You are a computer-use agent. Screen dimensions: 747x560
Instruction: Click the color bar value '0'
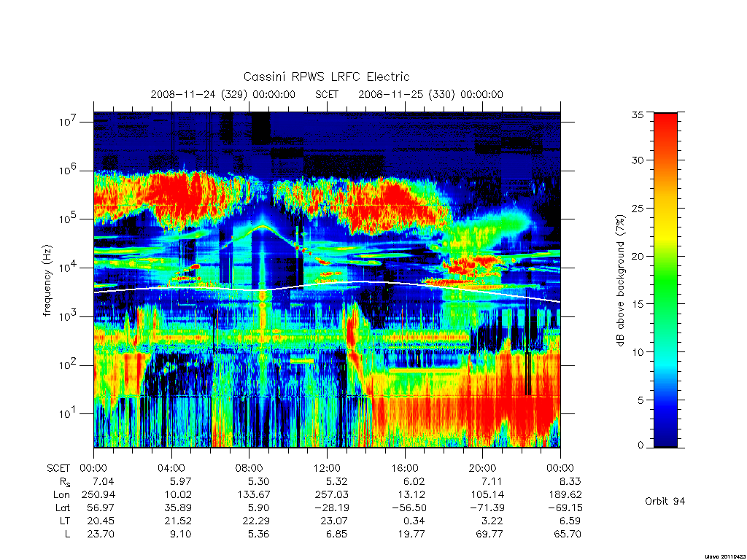640,446
